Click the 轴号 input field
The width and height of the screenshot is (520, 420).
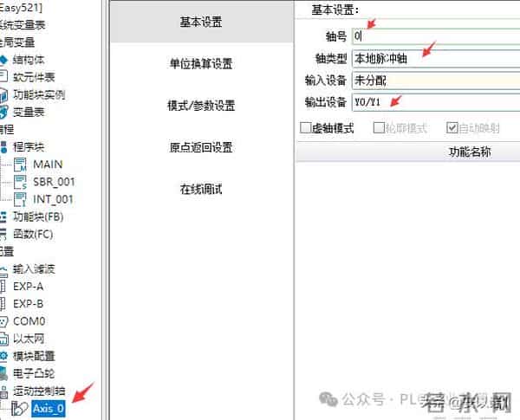pos(436,36)
